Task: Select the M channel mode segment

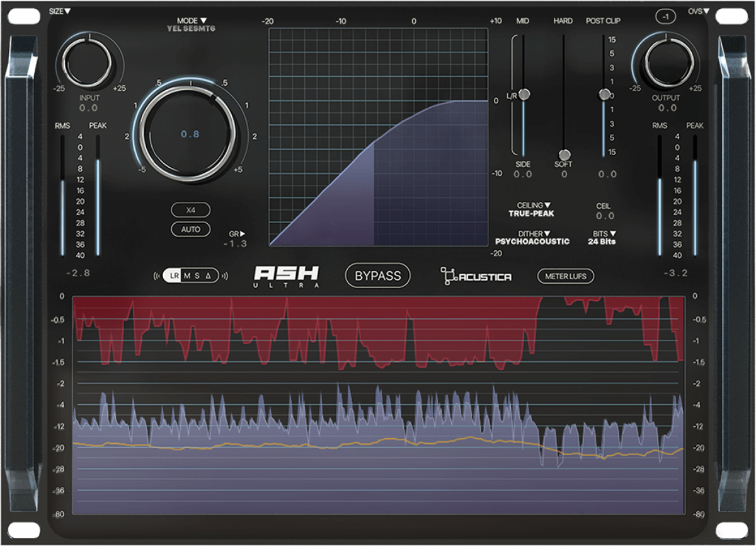Action: 187,276
